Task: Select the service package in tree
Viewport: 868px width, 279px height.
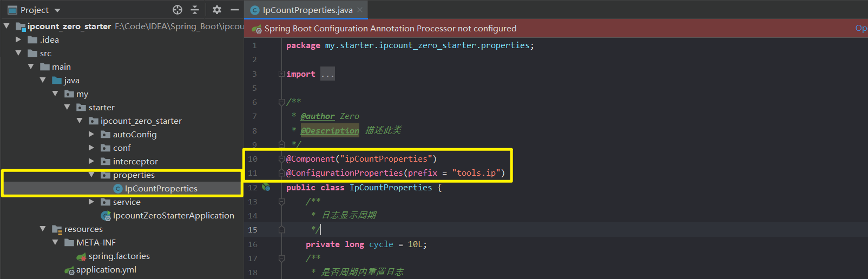Action: [x=127, y=202]
